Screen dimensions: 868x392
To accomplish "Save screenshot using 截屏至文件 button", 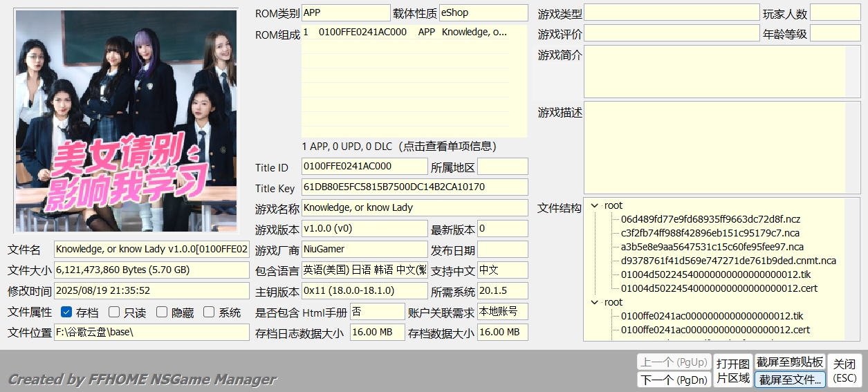I will click(790, 380).
